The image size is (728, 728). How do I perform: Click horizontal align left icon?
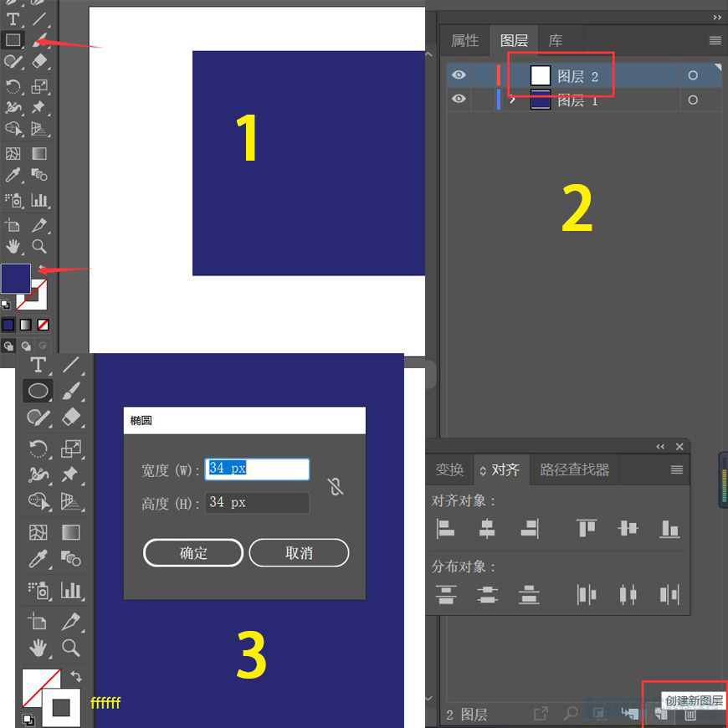[445, 528]
